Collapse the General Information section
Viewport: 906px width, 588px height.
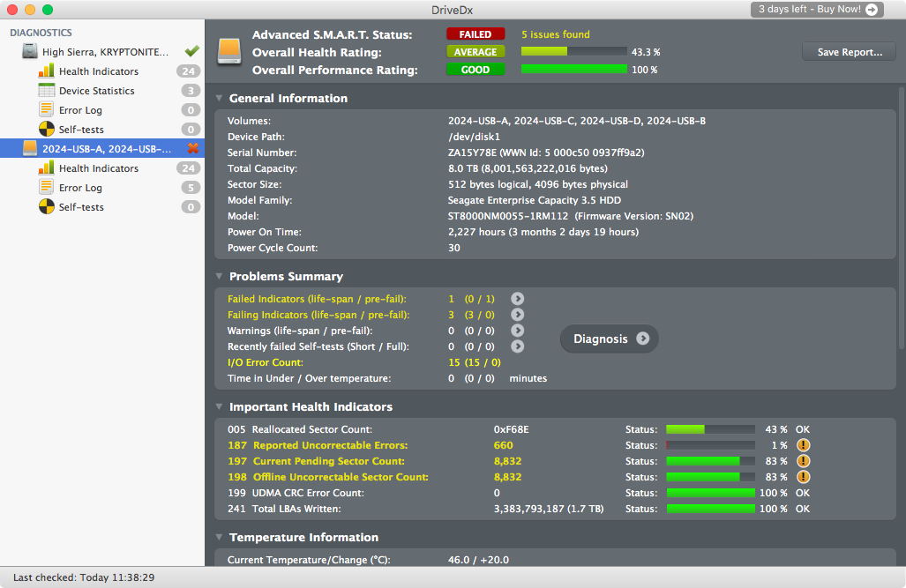click(x=219, y=98)
